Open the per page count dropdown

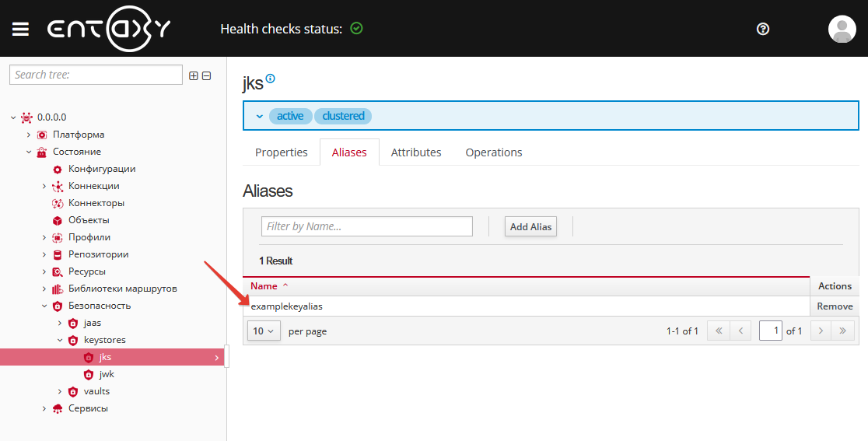pos(264,331)
